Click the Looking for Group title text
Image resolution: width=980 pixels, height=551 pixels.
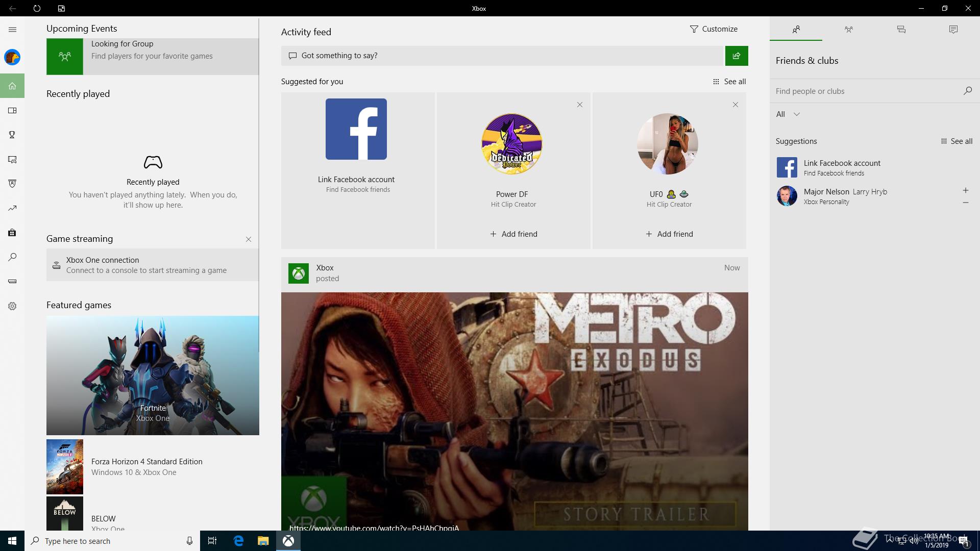[122, 44]
